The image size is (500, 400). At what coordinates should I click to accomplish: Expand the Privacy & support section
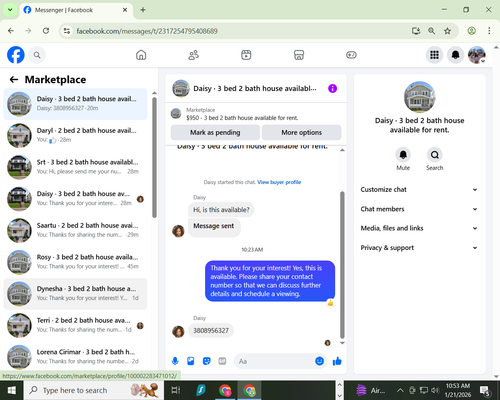(x=419, y=248)
